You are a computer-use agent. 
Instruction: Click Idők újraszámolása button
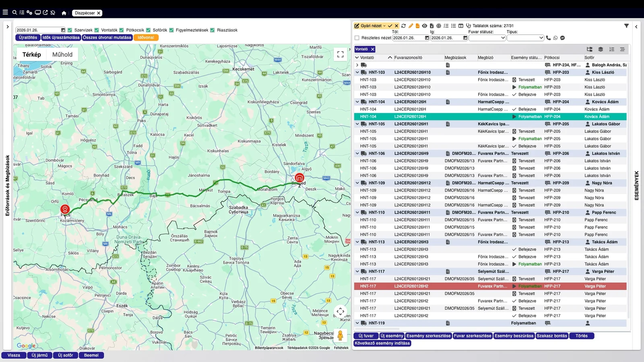tap(61, 37)
